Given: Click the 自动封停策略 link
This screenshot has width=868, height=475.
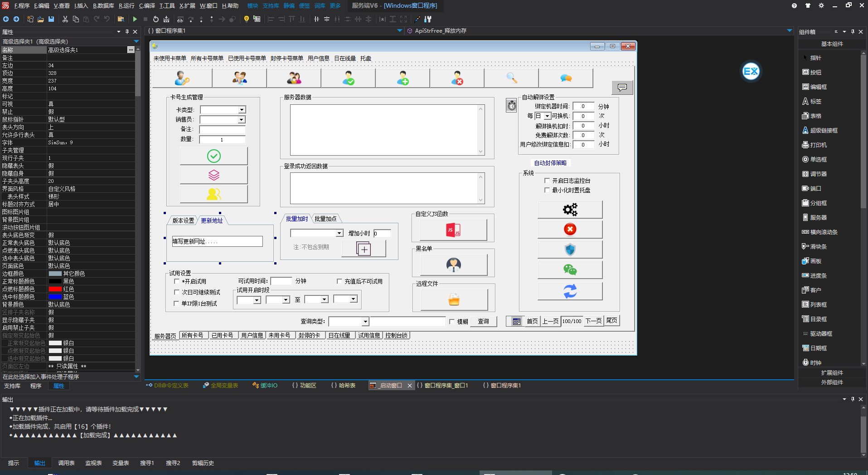Looking at the screenshot, I should pyautogui.click(x=550, y=163).
